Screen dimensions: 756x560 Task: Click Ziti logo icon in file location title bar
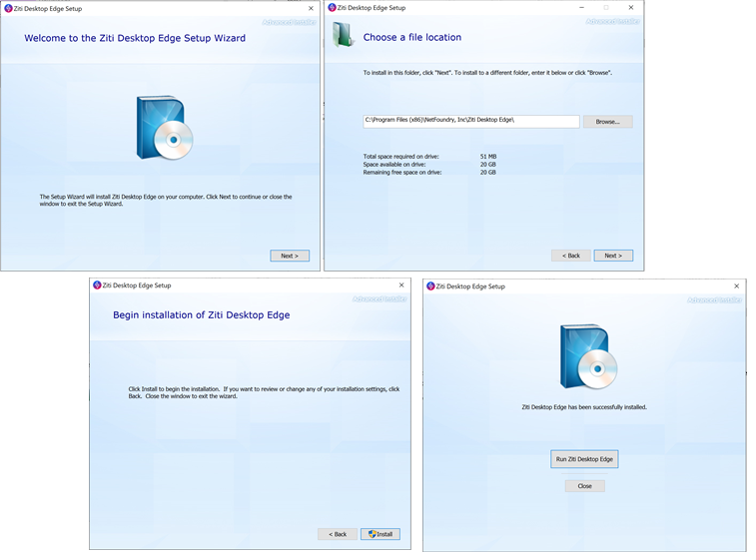point(332,7)
